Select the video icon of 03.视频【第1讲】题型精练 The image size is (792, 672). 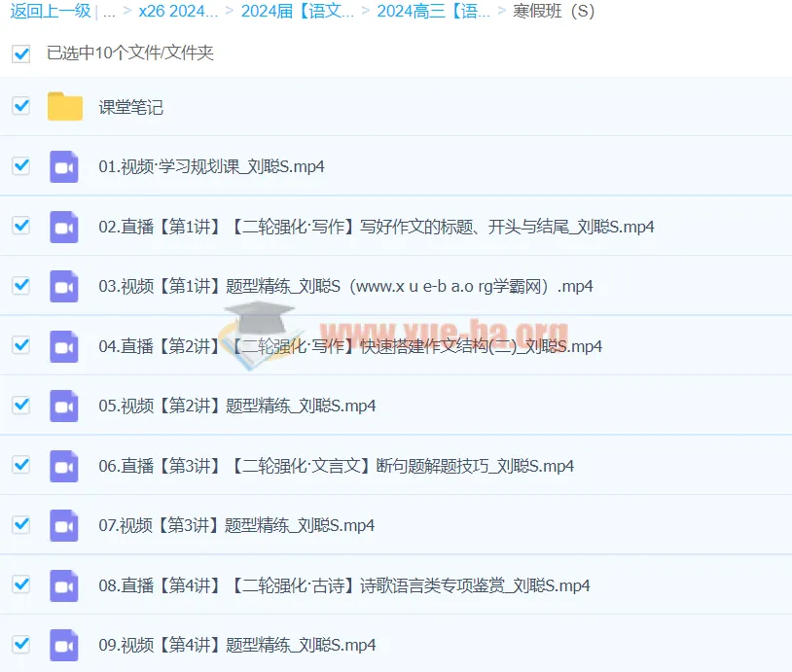(63, 286)
